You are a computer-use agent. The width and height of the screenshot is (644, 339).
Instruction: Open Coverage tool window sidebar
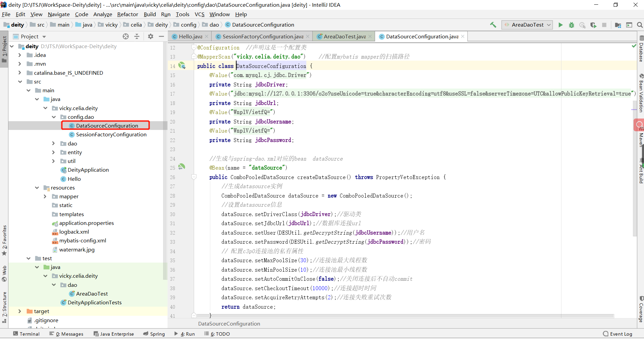click(x=641, y=309)
